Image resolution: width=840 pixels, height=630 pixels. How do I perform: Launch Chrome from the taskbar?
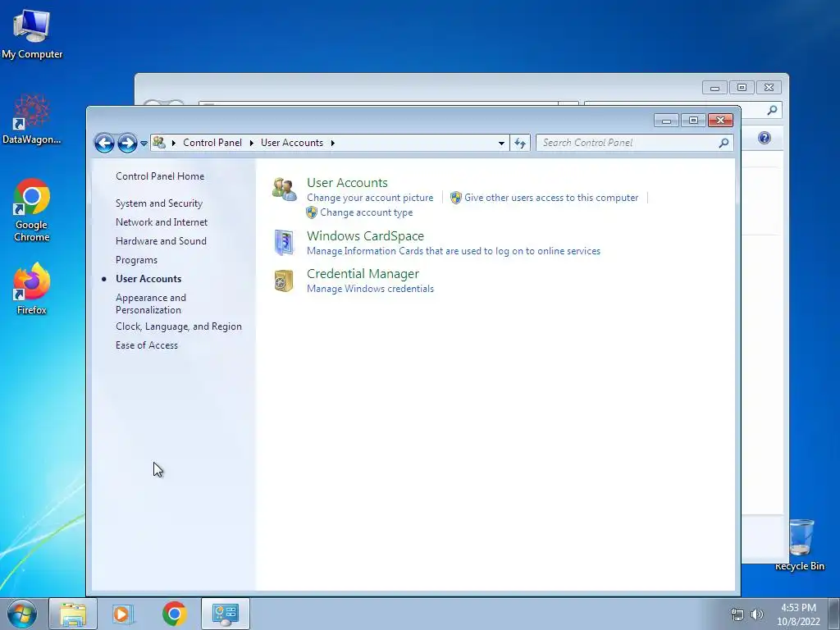(x=174, y=614)
